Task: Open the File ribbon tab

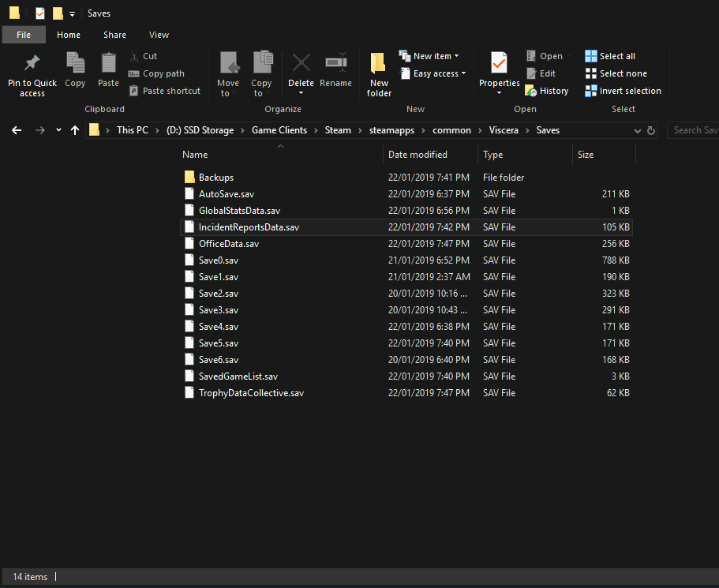Action: [x=24, y=35]
